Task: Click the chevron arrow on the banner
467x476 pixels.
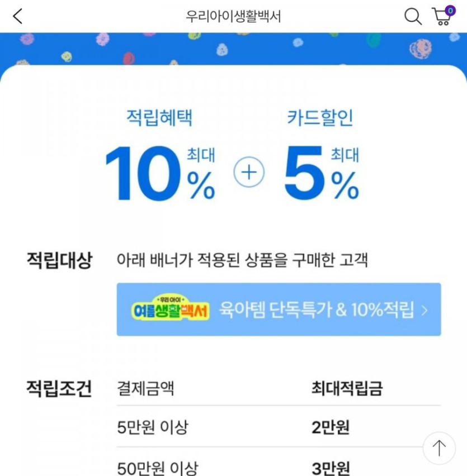Action: click(x=424, y=310)
